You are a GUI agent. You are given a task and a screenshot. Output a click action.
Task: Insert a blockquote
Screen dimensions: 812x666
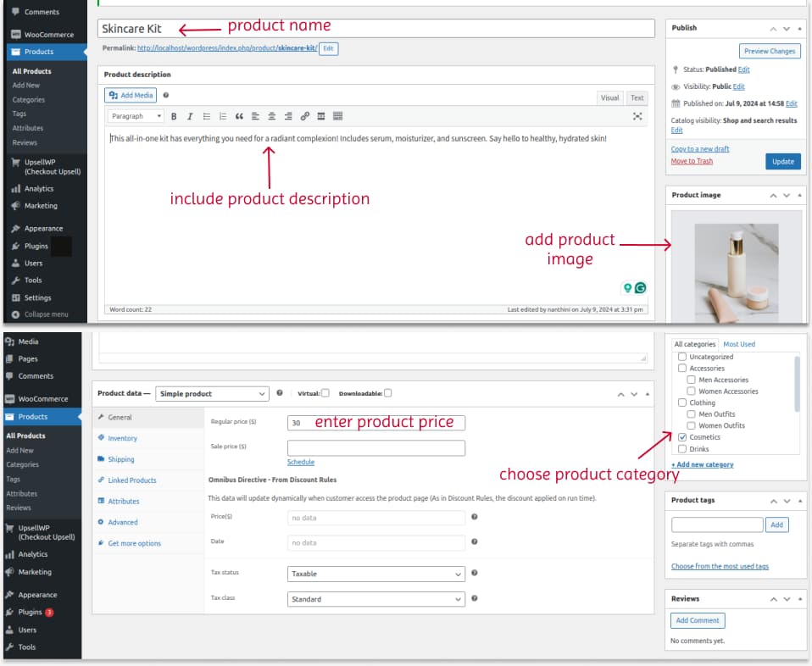tap(239, 117)
